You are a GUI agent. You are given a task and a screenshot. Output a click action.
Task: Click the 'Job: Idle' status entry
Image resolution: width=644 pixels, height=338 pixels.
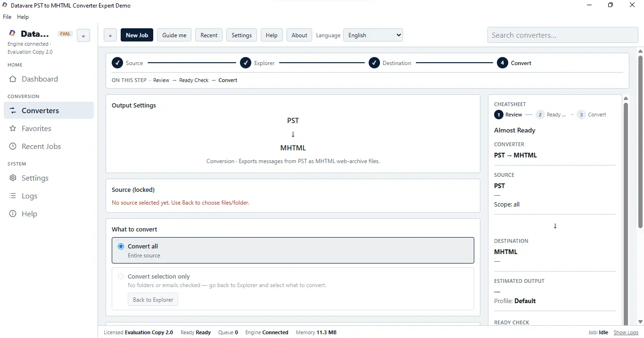click(x=598, y=332)
